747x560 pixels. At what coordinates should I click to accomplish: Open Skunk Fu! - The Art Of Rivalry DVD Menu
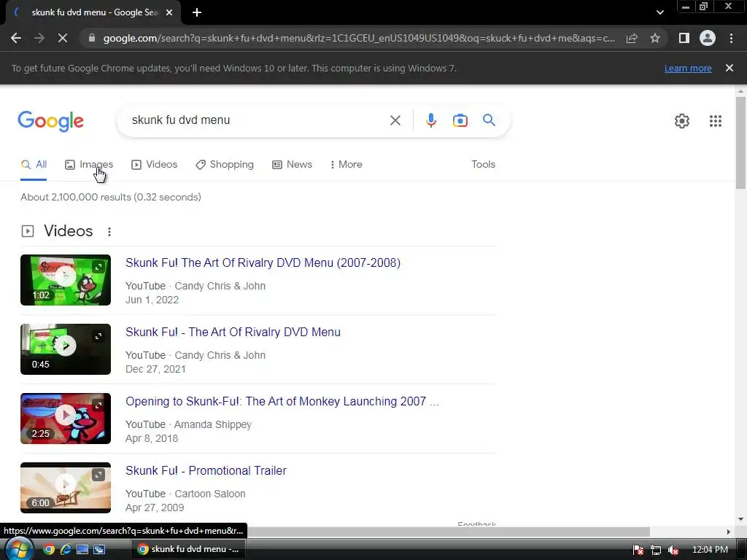pyautogui.click(x=233, y=332)
